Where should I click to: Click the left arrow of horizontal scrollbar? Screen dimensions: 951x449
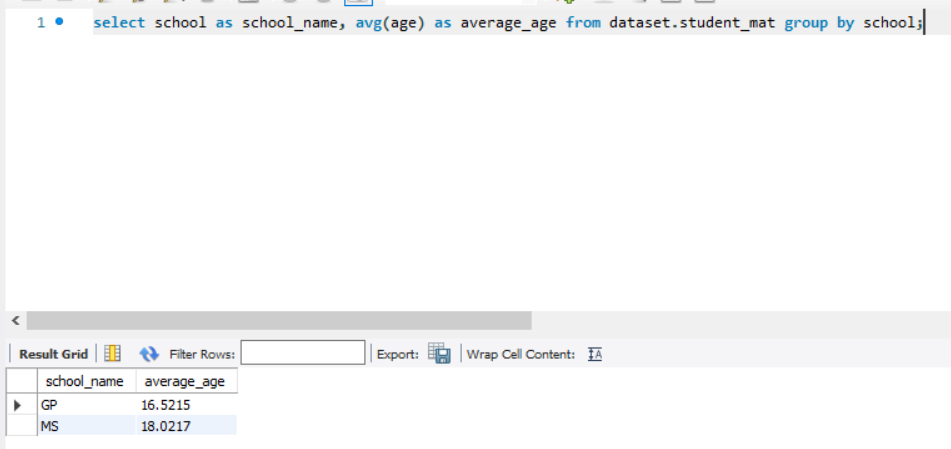15,320
